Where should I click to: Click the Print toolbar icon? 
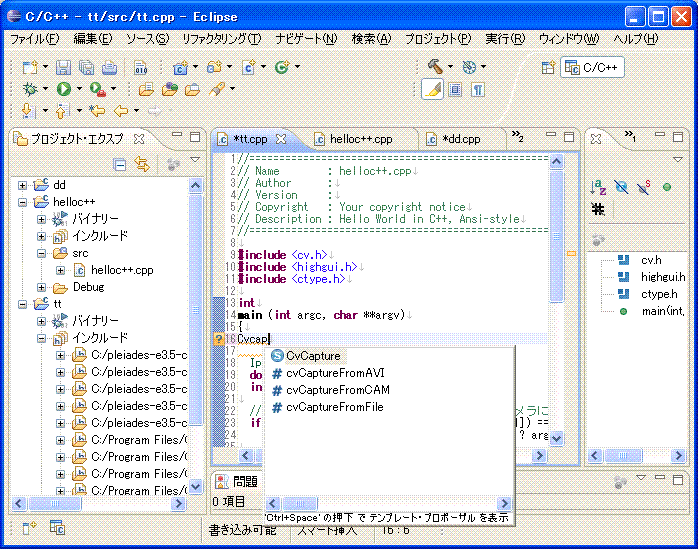(110, 67)
